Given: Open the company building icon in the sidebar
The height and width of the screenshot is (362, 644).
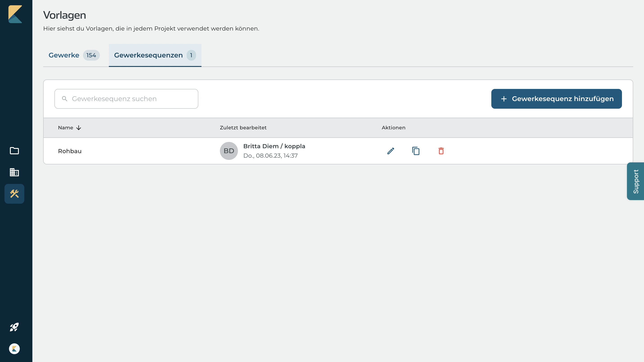Looking at the screenshot, I should 14,172.
